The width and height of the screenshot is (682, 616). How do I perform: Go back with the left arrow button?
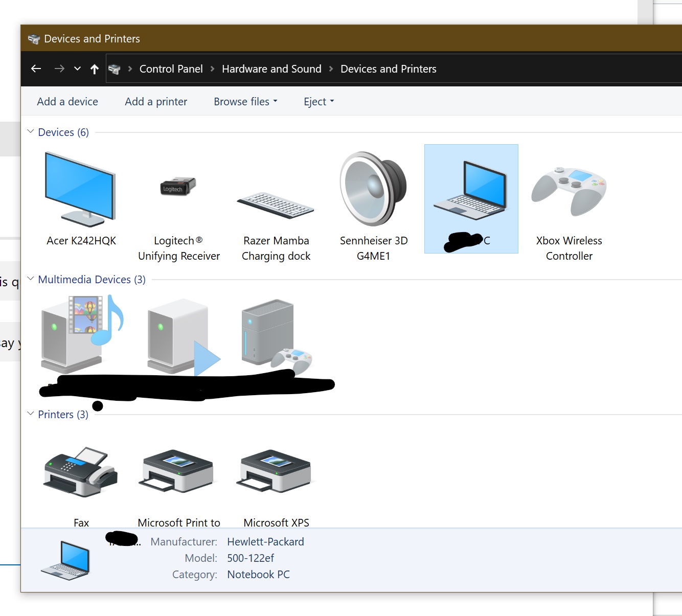pyautogui.click(x=36, y=69)
